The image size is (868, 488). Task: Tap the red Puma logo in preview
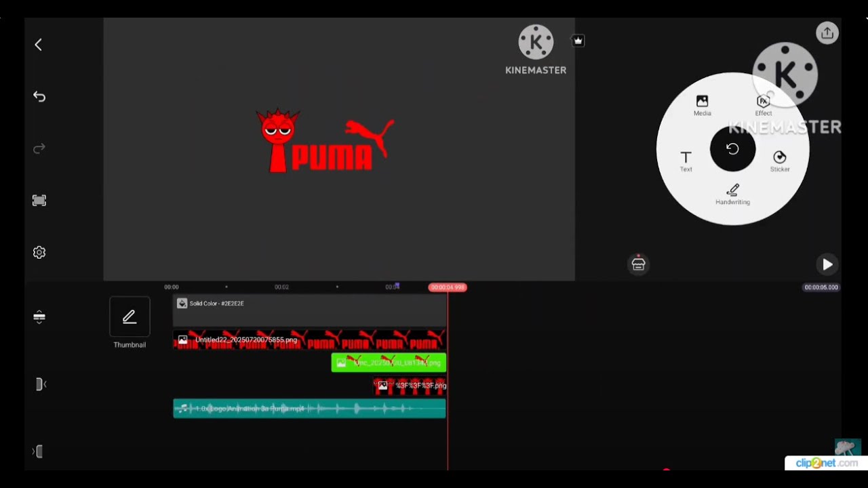pos(343,146)
